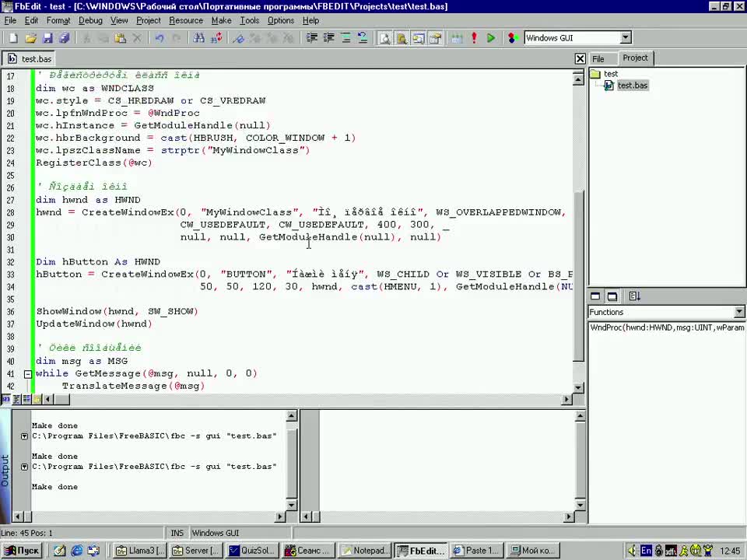The height and width of the screenshot is (560, 747).
Task: Click the Пуск Start button
Action: point(22,551)
